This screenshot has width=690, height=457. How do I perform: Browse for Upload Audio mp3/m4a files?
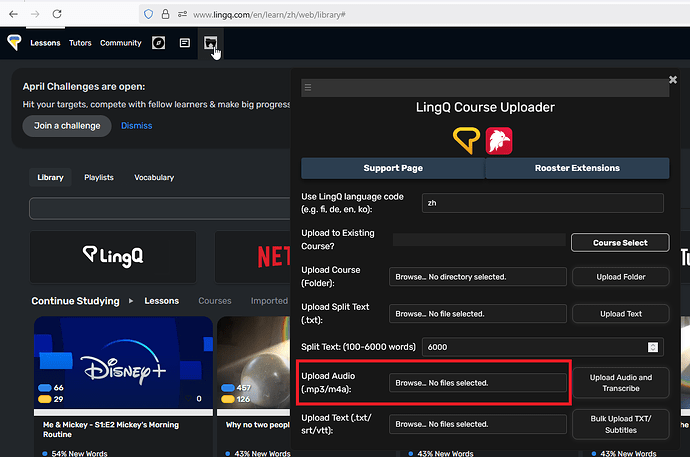[x=477, y=383]
